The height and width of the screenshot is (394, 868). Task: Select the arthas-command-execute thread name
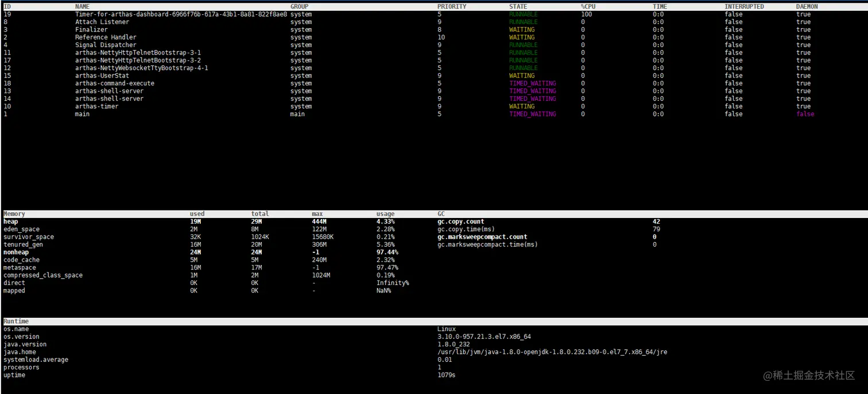(x=115, y=83)
